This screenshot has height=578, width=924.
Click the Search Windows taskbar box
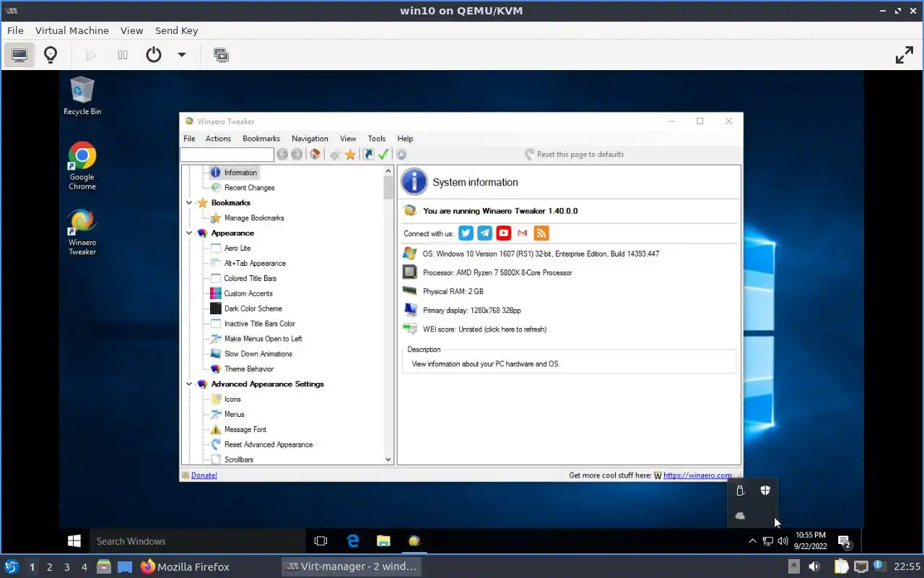[x=197, y=541]
